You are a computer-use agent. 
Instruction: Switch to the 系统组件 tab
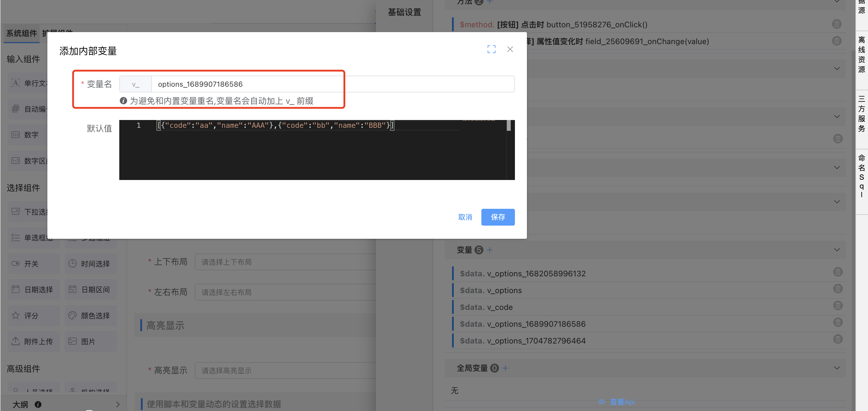click(22, 33)
